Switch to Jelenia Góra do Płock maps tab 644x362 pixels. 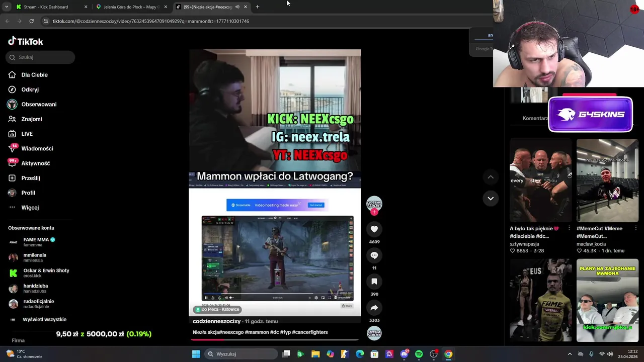(x=131, y=7)
